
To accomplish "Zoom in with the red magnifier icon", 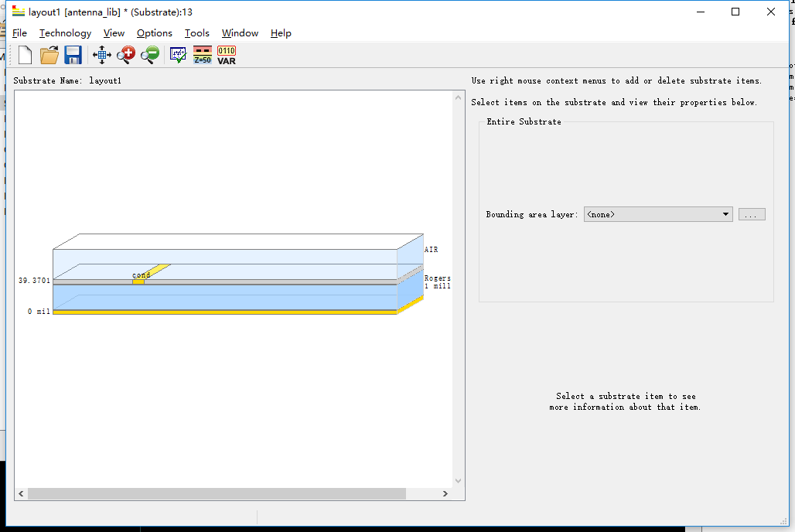I will 125,55.
